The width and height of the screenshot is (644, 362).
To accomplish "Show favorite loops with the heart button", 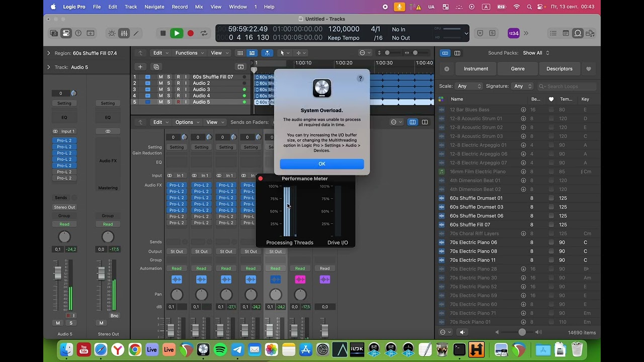I will (589, 69).
